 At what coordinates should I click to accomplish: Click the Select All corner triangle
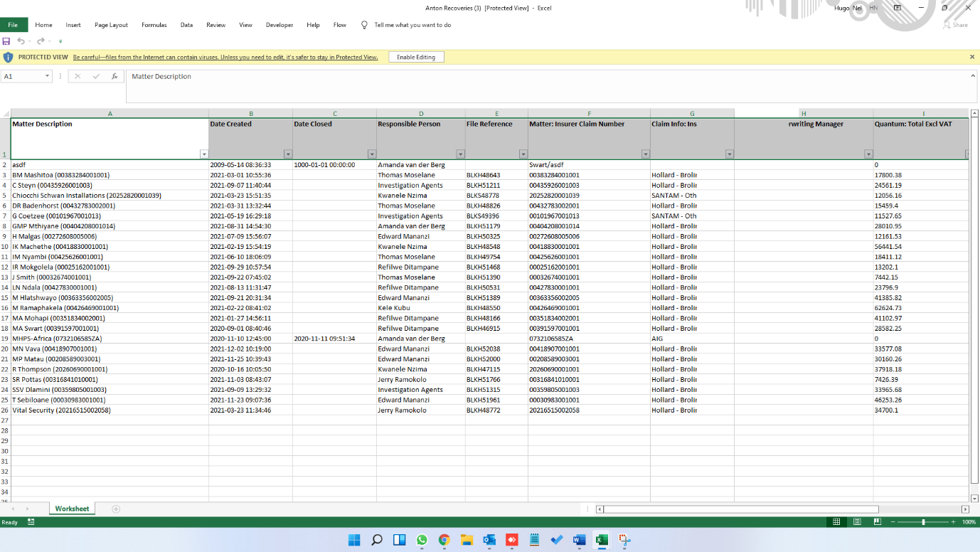5,114
